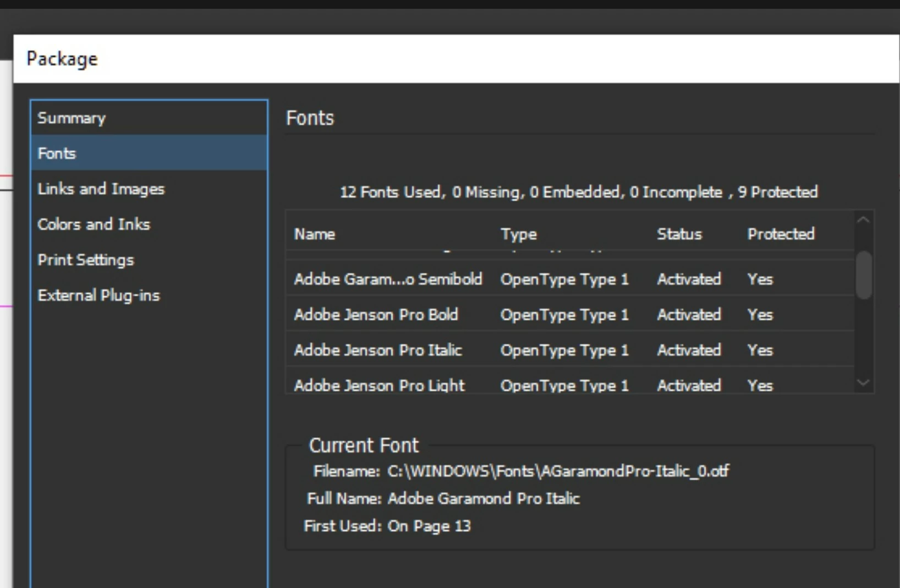
Task: Click the font list scrollbar thumb
Action: tap(864, 275)
